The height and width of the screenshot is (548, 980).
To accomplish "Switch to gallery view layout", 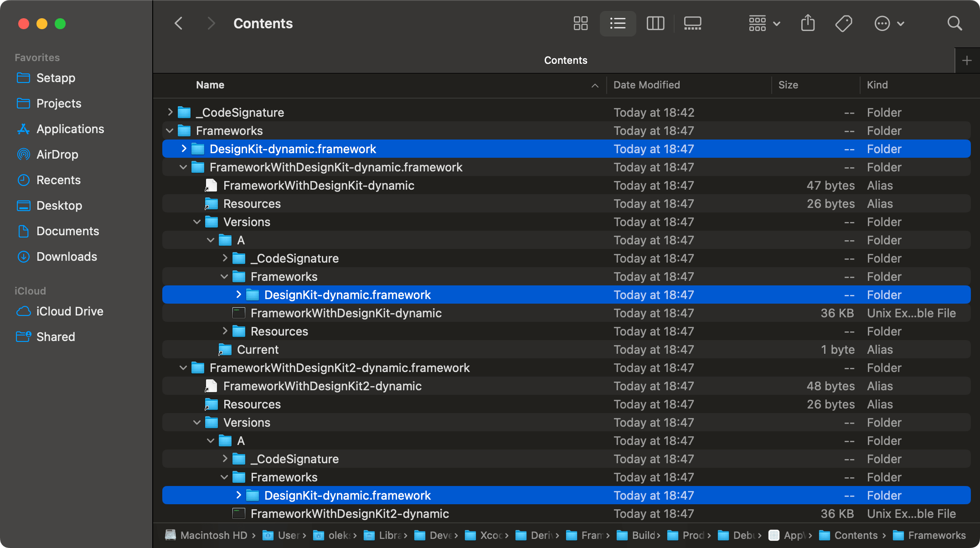I will tap(692, 23).
